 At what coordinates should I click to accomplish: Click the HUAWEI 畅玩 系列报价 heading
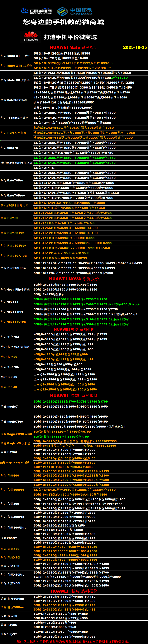74,591
